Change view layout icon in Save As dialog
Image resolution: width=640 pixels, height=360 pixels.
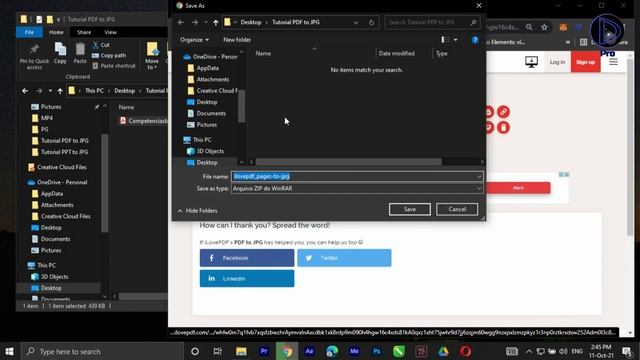pyautogui.click(x=444, y=40)
